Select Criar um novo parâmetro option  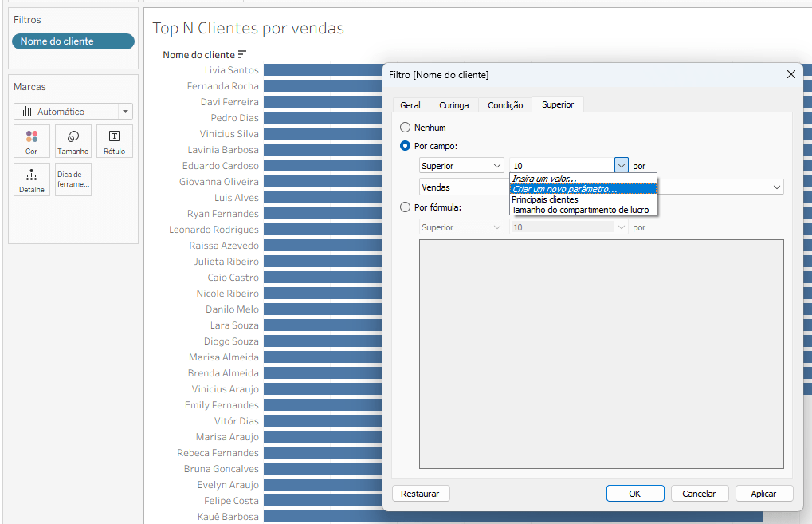tap(565, 189)
